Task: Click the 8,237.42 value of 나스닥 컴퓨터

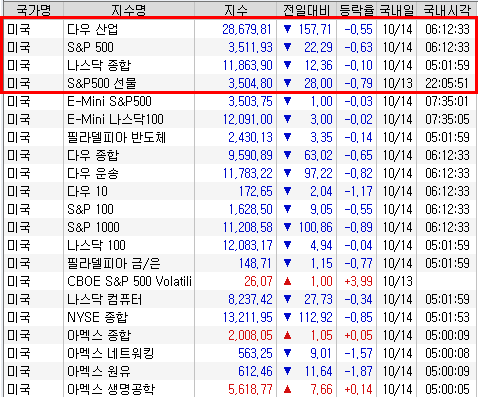Action: click(250, 299)
